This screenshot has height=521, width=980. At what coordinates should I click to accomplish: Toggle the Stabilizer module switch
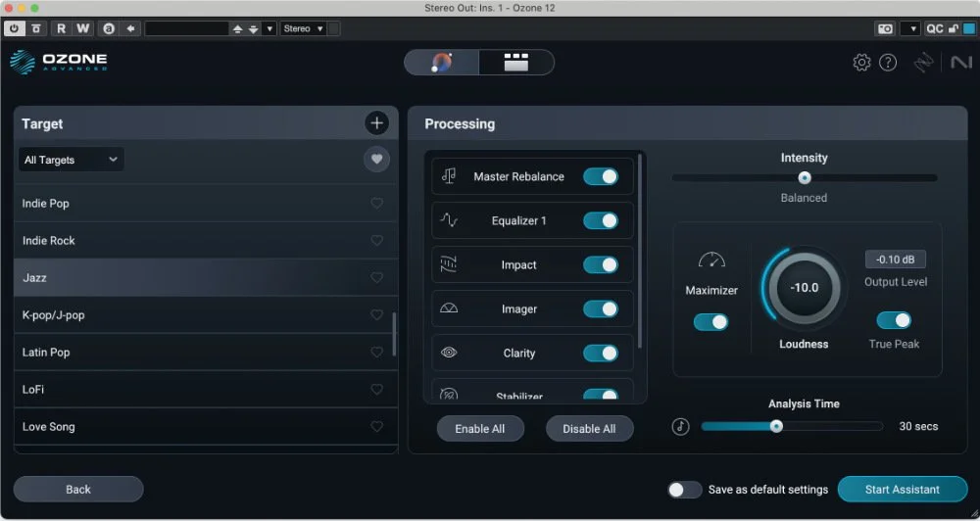tap(601, 395)
